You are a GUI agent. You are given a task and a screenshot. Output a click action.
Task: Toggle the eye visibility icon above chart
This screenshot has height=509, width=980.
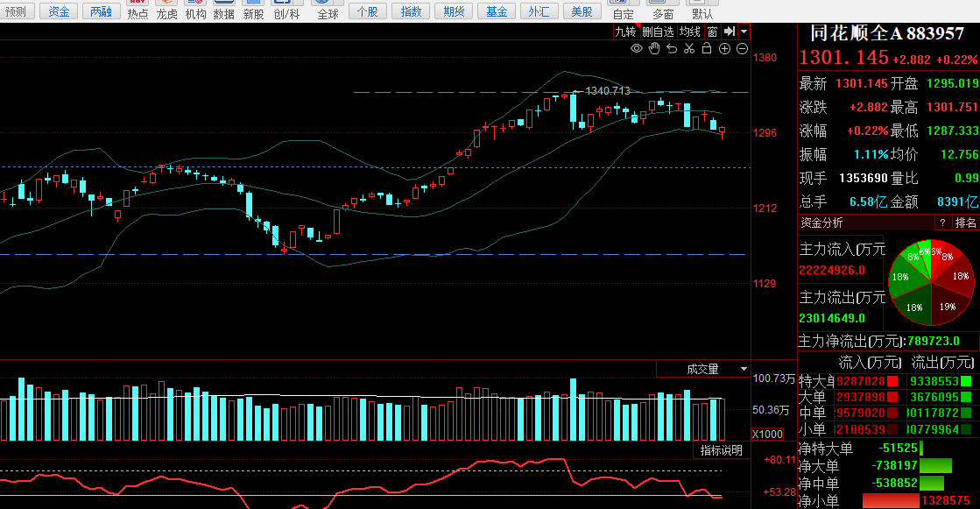(636, 49)
